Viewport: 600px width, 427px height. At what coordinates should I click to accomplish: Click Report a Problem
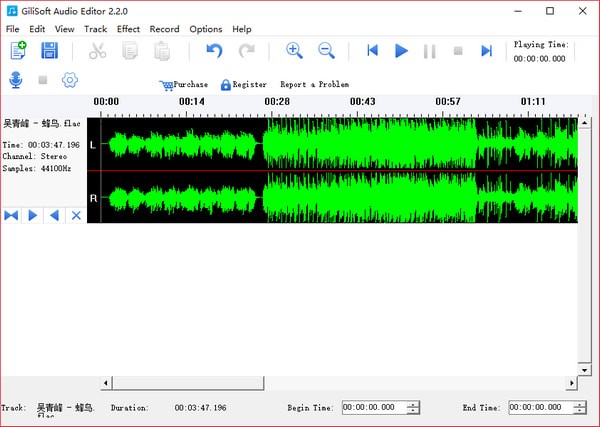[x=314, y=85]
